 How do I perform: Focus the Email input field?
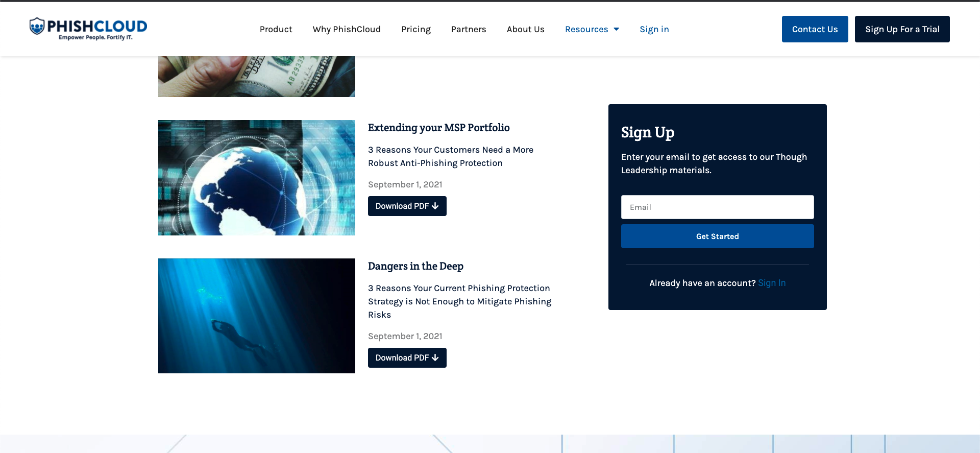tap(717, 207)
